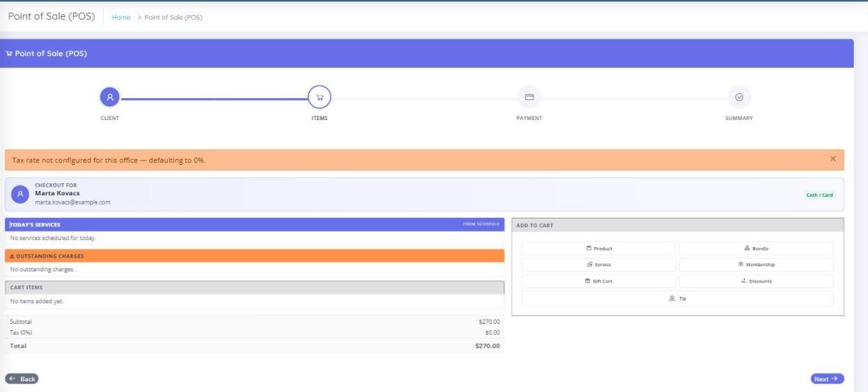Image resolution: width=868 pixels, height=392 pixels.
Task: Click the Items step cart icon
Action: point(320,97)
